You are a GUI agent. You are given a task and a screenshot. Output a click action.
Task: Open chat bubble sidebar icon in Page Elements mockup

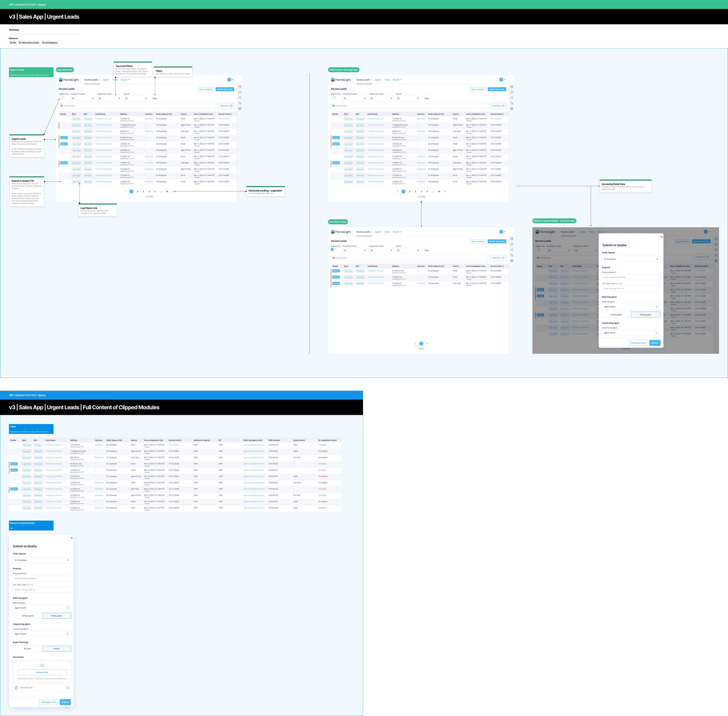click(x=240, y=92)
